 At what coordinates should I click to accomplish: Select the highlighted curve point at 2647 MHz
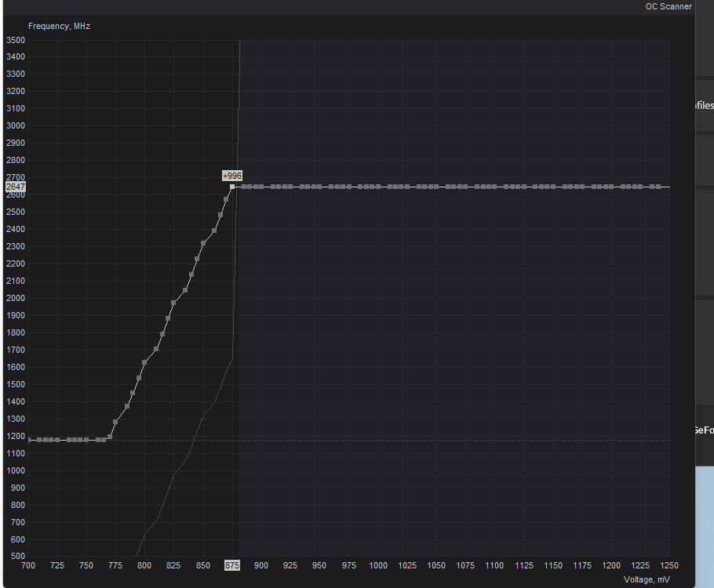click(231, 187)
